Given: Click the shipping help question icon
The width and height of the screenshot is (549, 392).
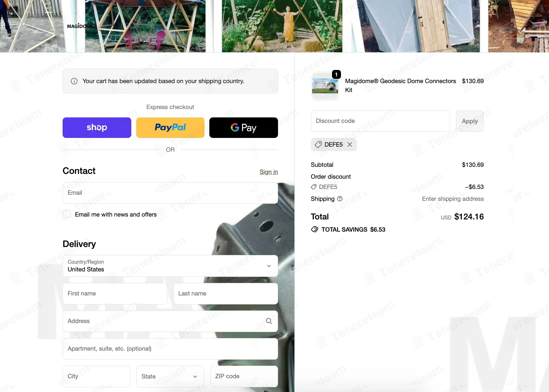Looking at the screenshot, I should 340,199.
